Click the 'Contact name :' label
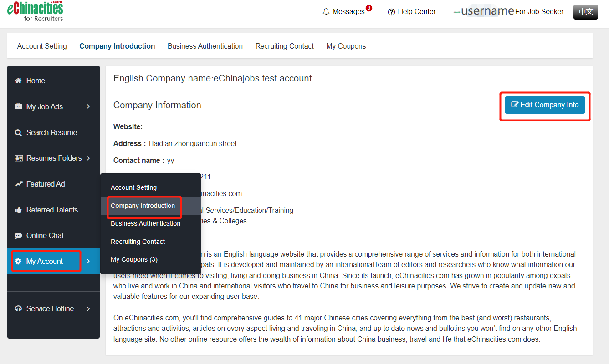609x364 pixels. 139,160
